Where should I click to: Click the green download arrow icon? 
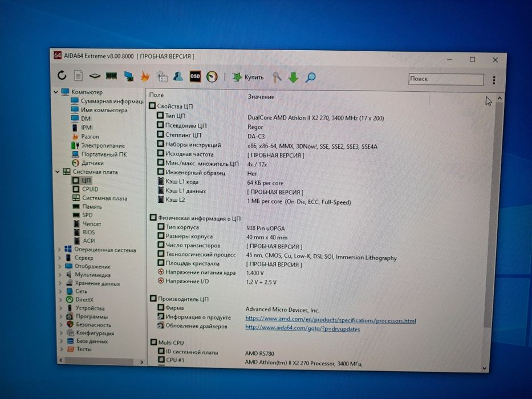coord(294,78)
